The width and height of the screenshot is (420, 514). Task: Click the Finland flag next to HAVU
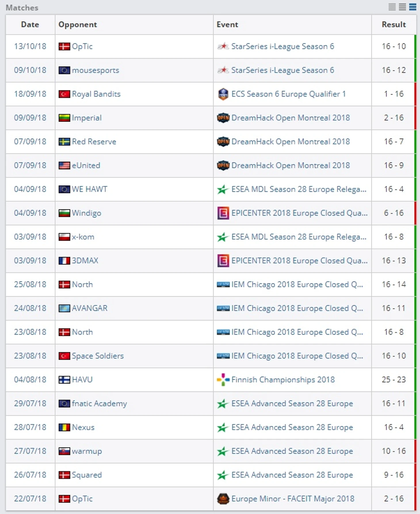tap(64, 380)
